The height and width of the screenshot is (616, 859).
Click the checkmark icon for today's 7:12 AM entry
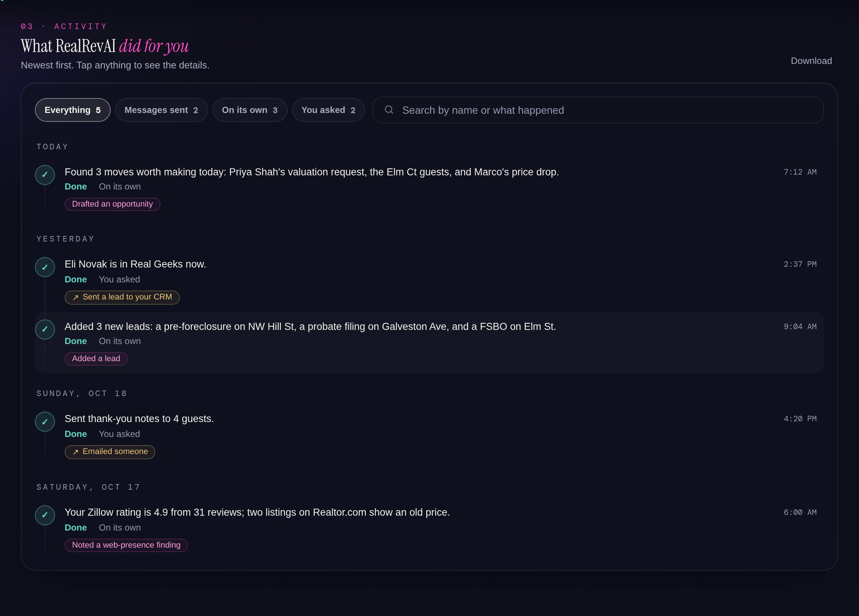[x=45, y=175]
